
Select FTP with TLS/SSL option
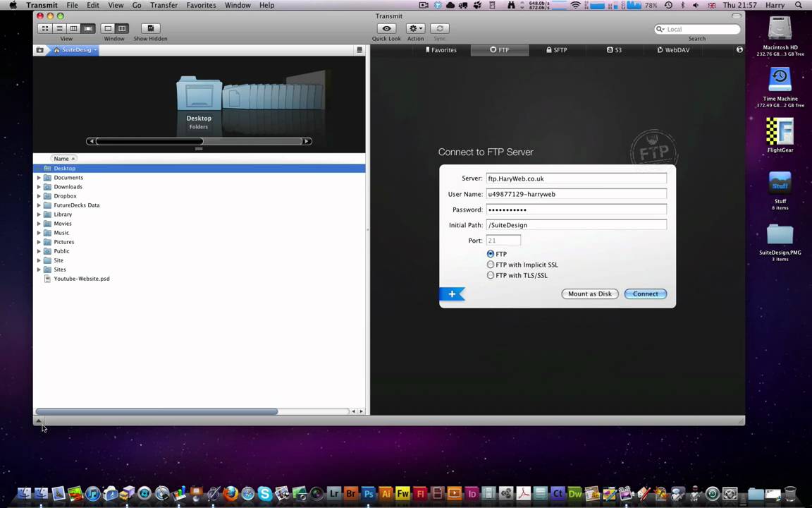[491, 275]
